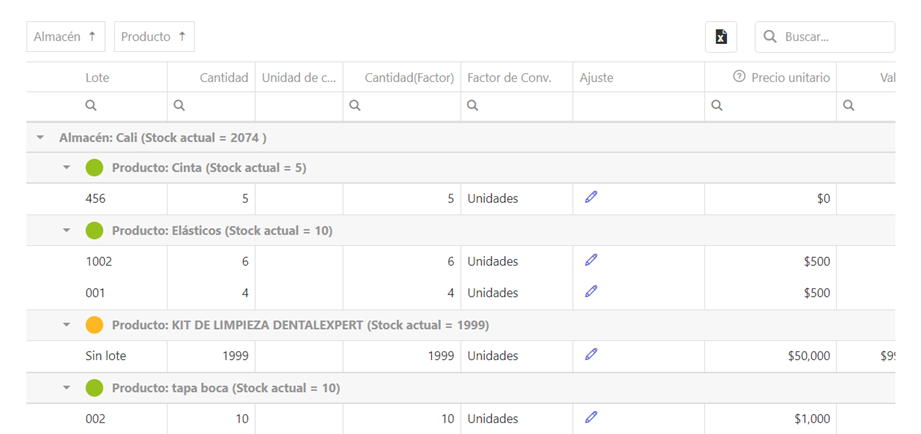
Task: Collapse the Producto: Elásticos group
Action: point(67,230)
